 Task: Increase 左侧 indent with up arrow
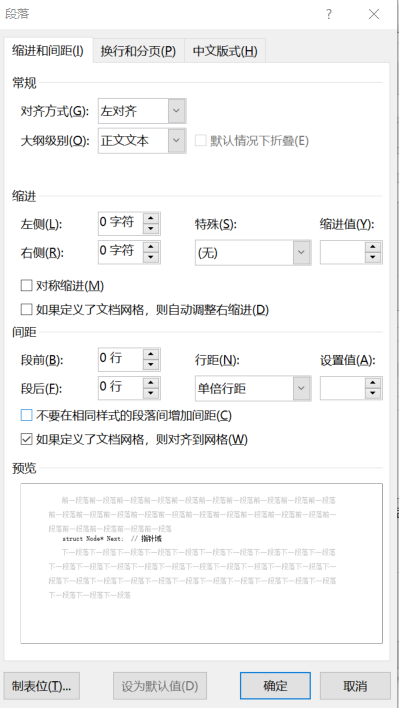(151, 218)
